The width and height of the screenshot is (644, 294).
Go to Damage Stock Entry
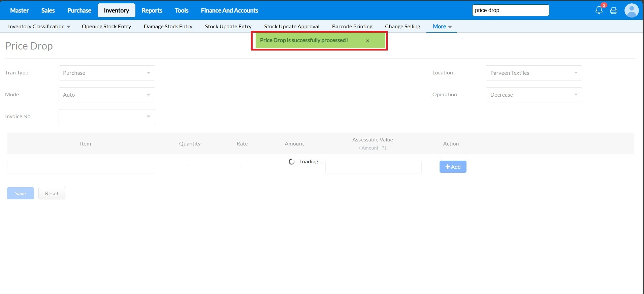coord(168,26)
